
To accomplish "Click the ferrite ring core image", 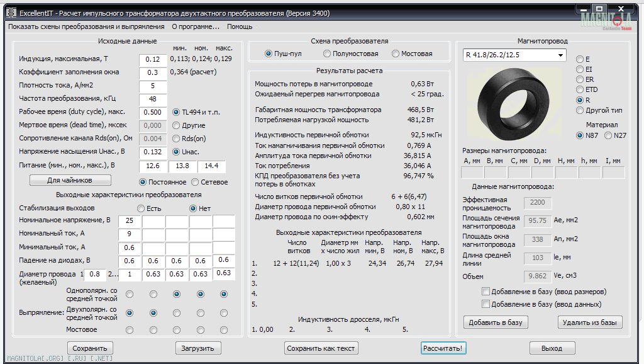I will point(513,105).
